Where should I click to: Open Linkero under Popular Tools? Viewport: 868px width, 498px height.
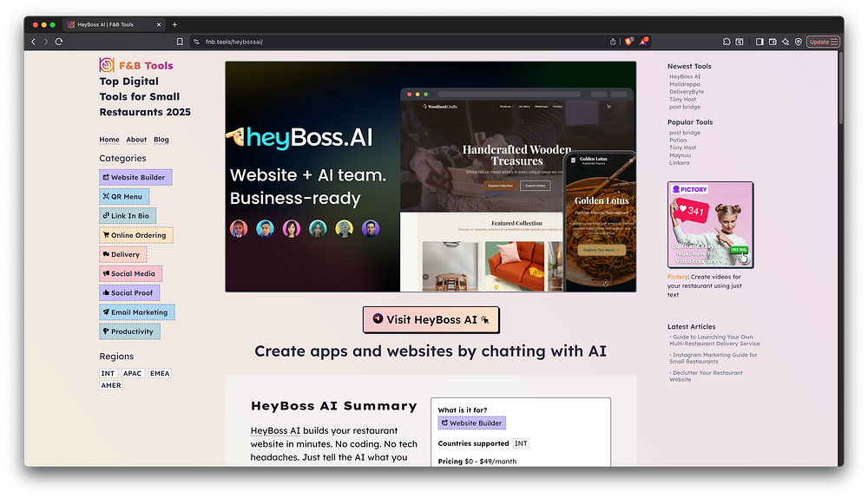click(680, 163)
